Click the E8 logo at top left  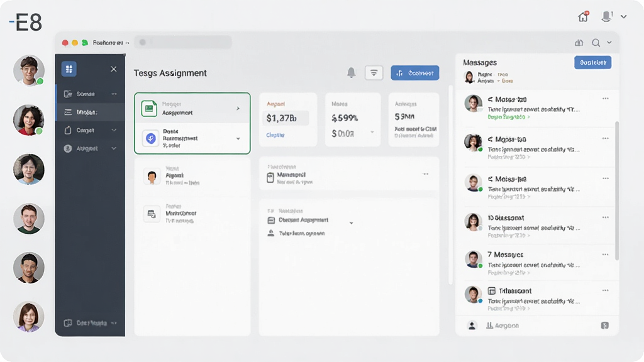[26, 22]
